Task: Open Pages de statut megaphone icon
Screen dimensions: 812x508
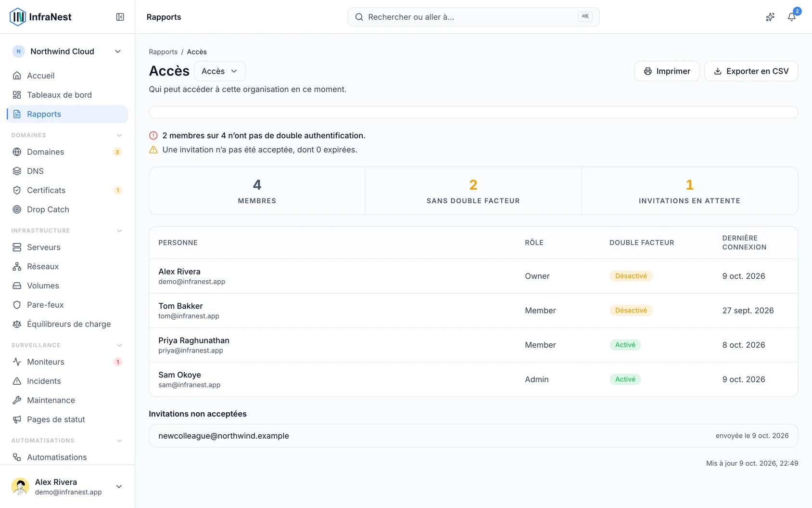Action: click(x=17, y=419)
